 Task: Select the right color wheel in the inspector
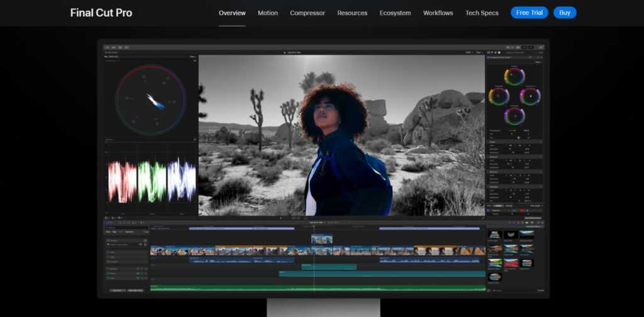pyautogui.click(x=530, y=96)
